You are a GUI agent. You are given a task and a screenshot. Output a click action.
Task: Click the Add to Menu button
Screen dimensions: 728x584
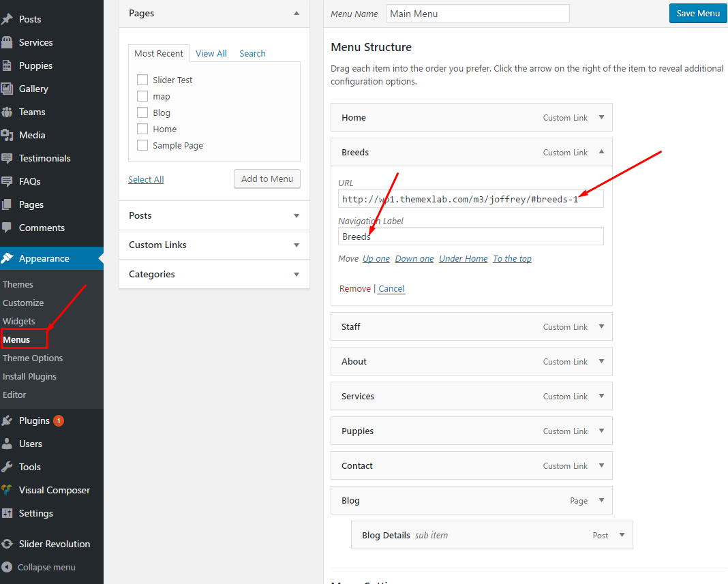coord(267,179)
